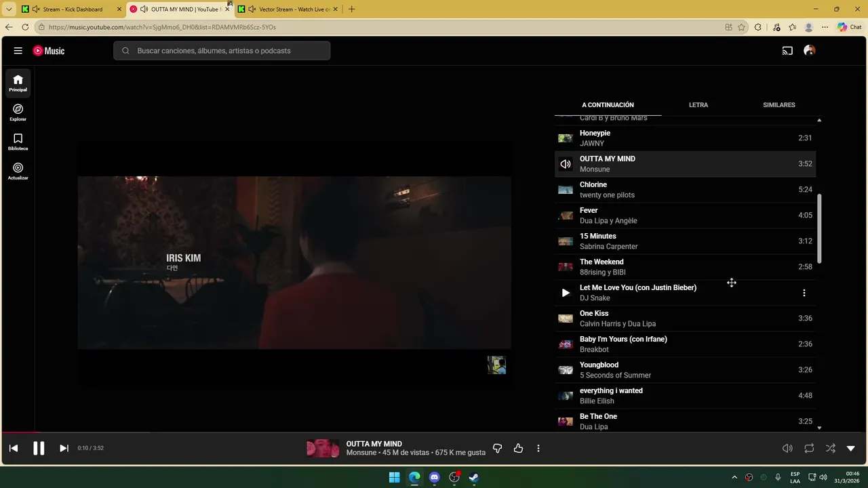Viewport: 868px width, 488px height.
Task: Pause the current song
Action: click(x=39, y=448)
